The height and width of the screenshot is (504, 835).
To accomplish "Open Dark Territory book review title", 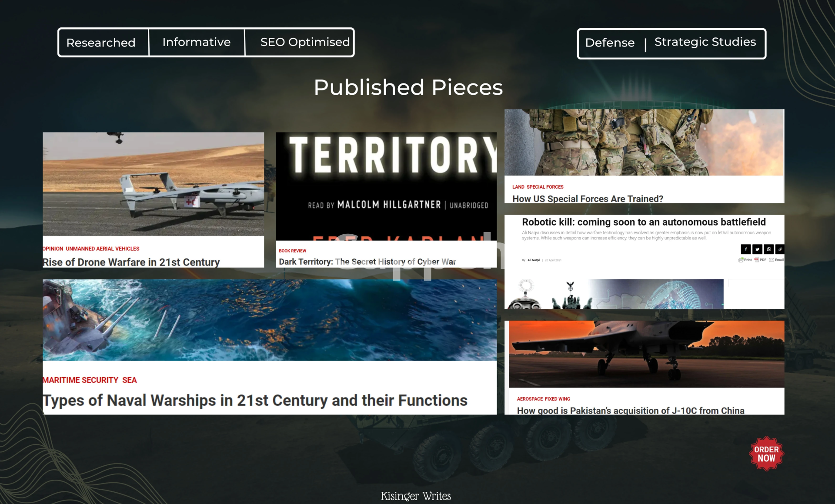I will pos(367,262).
